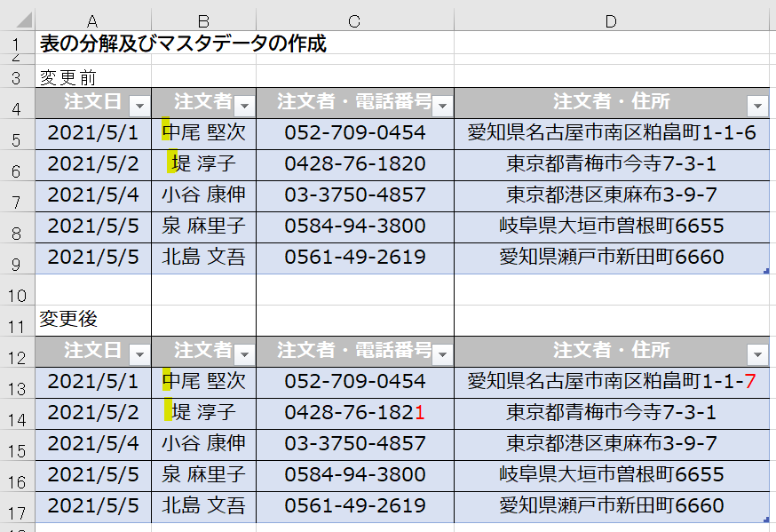
Task: Open 注文者 filter dropdown in row 12
Action: [x=244, y=355]
